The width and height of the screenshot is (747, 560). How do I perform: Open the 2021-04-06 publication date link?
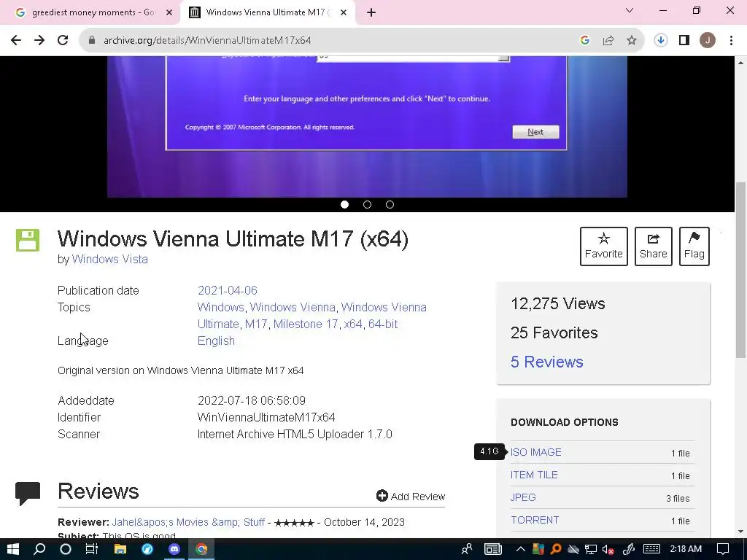228,290
